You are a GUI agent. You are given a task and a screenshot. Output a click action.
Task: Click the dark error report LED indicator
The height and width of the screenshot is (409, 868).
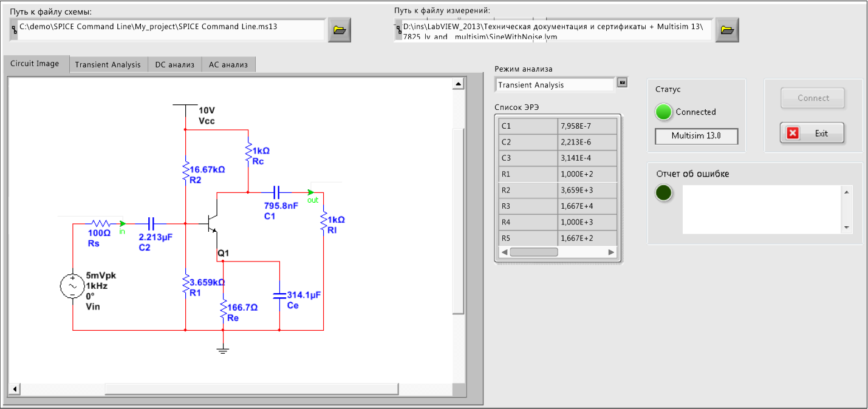click(664, 193)
